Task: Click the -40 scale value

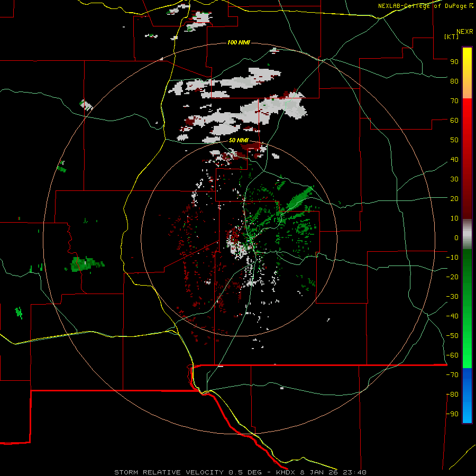Action: point(452,316)
